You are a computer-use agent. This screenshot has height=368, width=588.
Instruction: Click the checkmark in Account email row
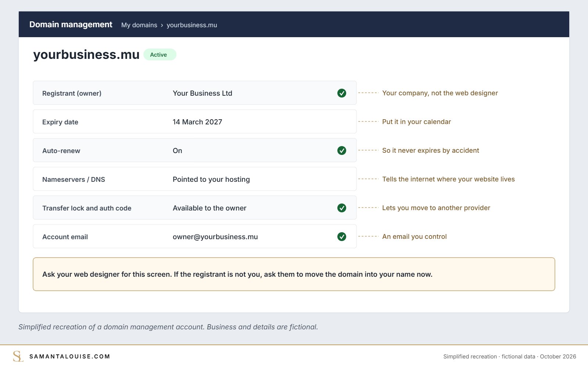tap(342, 237)
